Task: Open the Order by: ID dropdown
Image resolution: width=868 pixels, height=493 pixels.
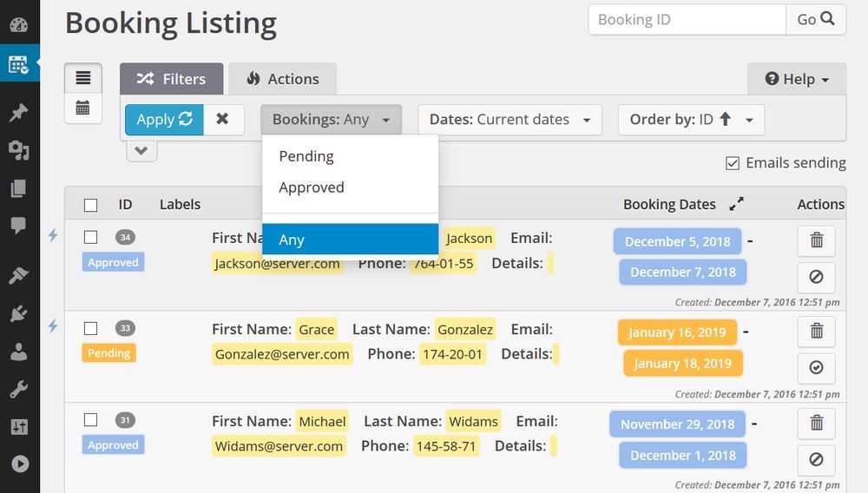Action: click(691, 120)
